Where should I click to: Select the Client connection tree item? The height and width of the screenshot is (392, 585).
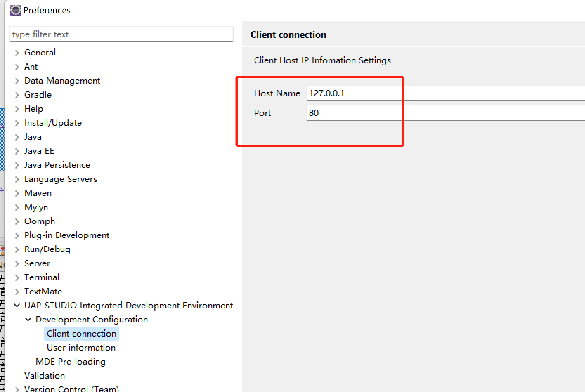(81, 333)
